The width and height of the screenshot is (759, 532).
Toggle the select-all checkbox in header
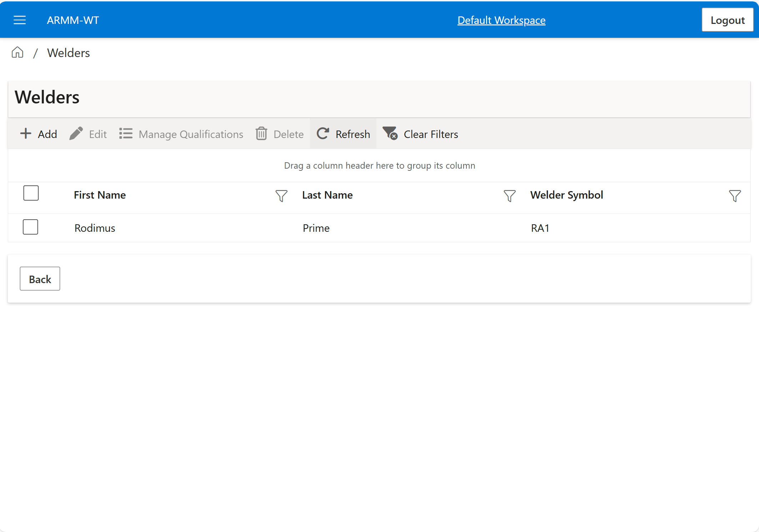pyautogui.click(x=31, y=193)
